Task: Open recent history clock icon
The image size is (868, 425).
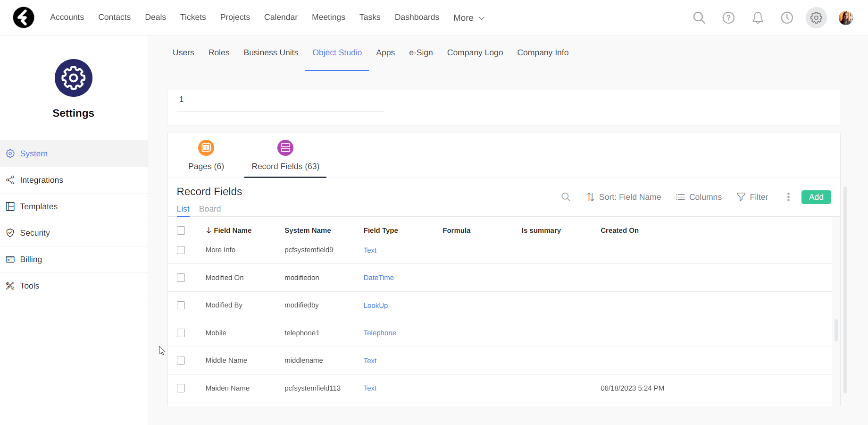Action: 787,18
